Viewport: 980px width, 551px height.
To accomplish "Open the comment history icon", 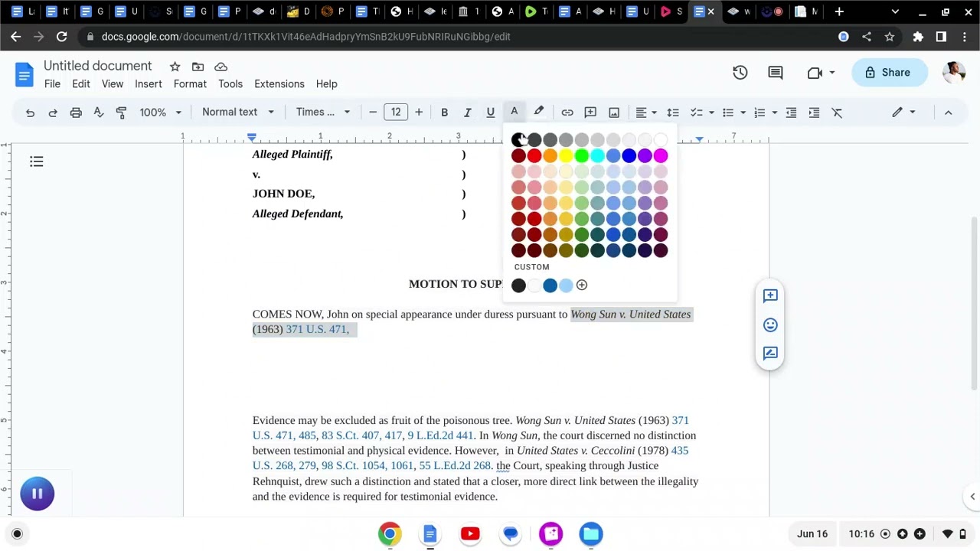I will click(776, 73).
